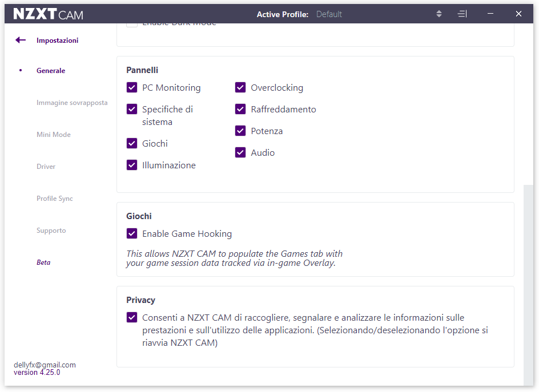Click the Game Hooking description text
This screenshot has height=392, width=539.
click(235, 258)
